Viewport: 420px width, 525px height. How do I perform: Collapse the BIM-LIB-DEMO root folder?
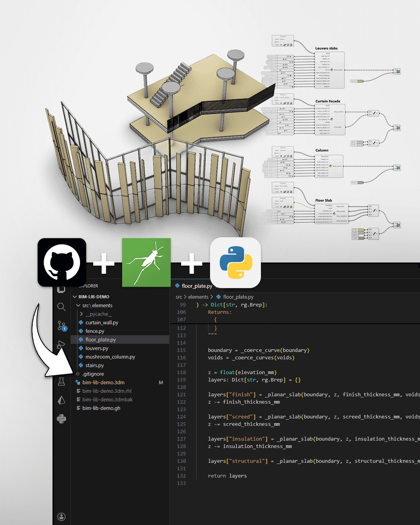(75, 297)
